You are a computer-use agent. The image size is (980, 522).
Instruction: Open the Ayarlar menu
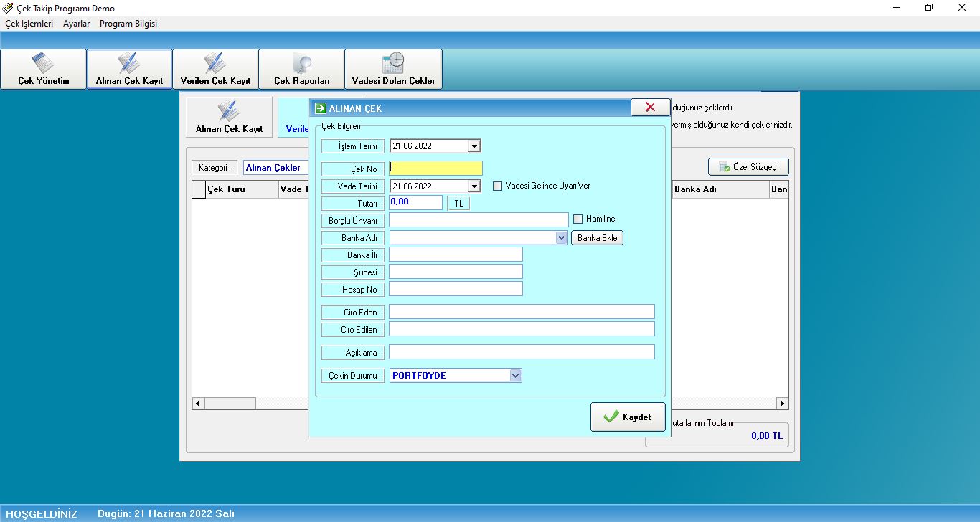click(x=77, y=24)
